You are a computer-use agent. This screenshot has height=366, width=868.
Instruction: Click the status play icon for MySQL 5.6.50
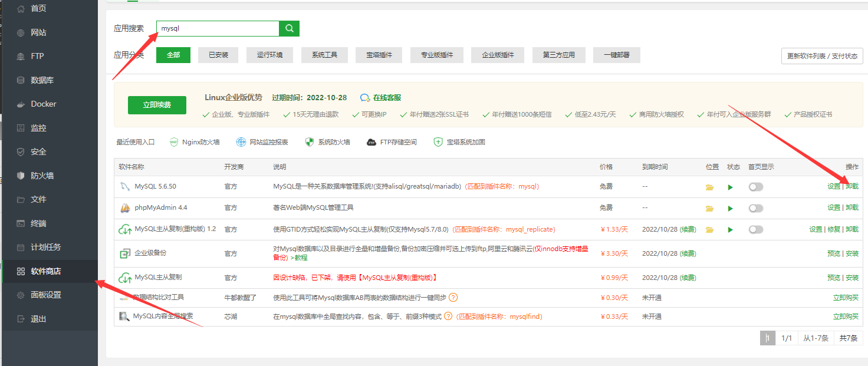point(731,187)
